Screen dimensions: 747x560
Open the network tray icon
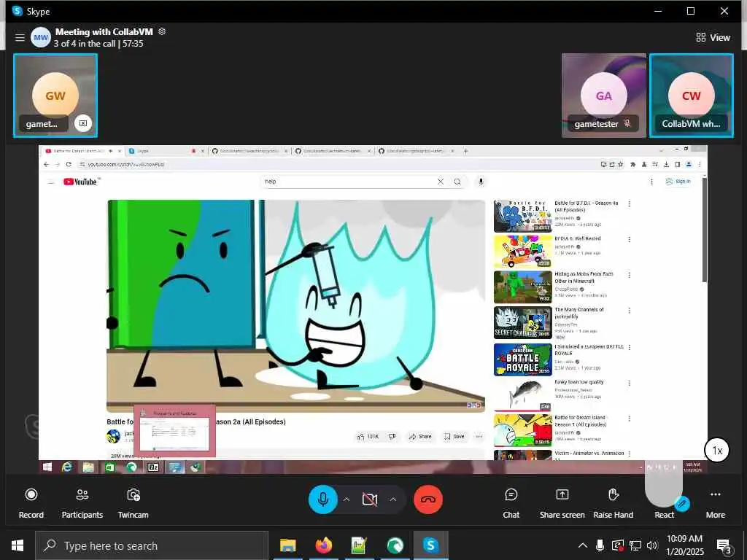pos(635,545)
